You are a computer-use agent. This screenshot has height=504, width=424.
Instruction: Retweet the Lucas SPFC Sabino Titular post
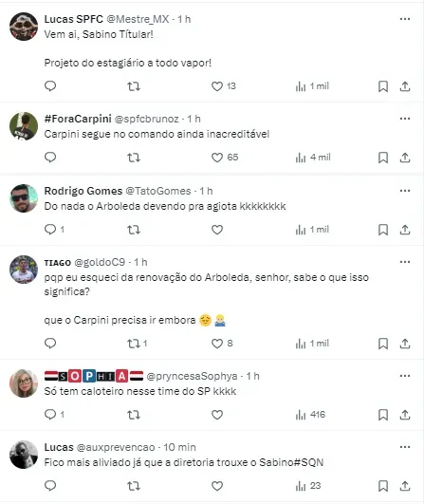[x=134, y=86]
